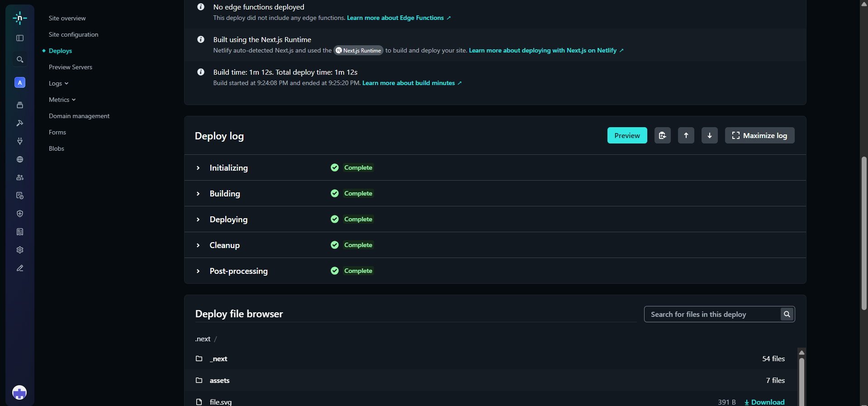Image resolution: width=868 pixels, height=406 pixels.
Task: Click info icon beside Next.js Runtime notice
Action: point(201,39)
